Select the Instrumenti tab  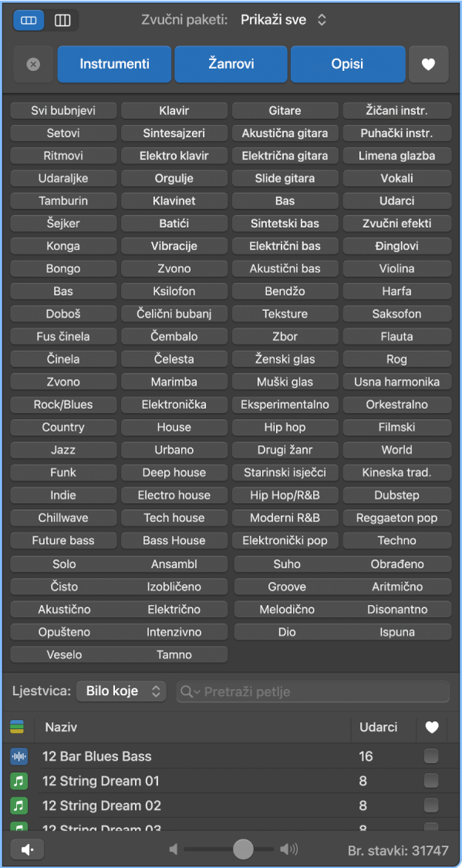click(114, 64)
